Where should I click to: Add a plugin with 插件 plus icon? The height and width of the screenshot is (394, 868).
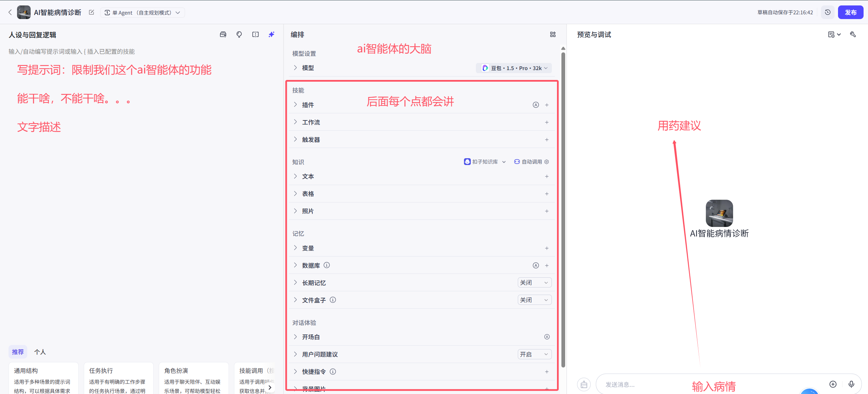[x=547, y=105]
